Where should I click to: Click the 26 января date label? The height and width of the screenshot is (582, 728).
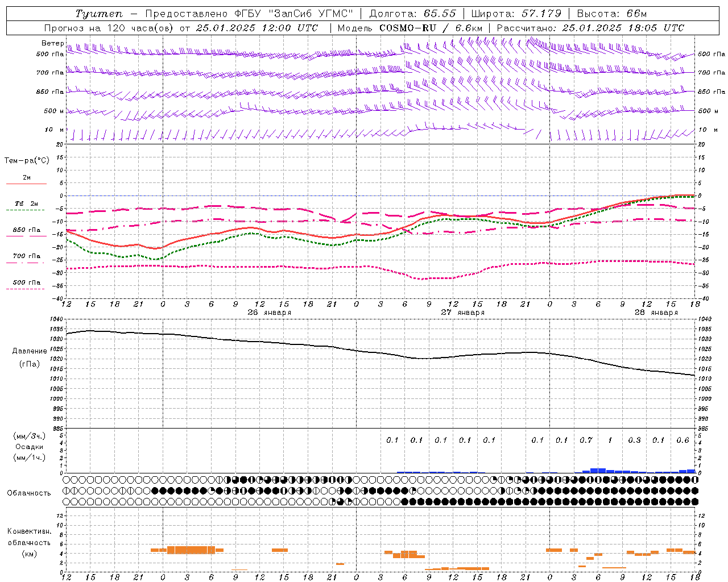(x=269, y=313)
